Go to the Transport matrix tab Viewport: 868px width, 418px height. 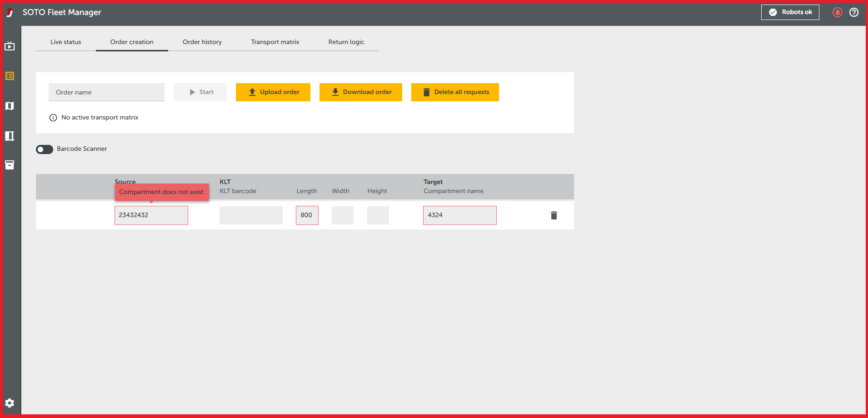[x=275, y=42]
